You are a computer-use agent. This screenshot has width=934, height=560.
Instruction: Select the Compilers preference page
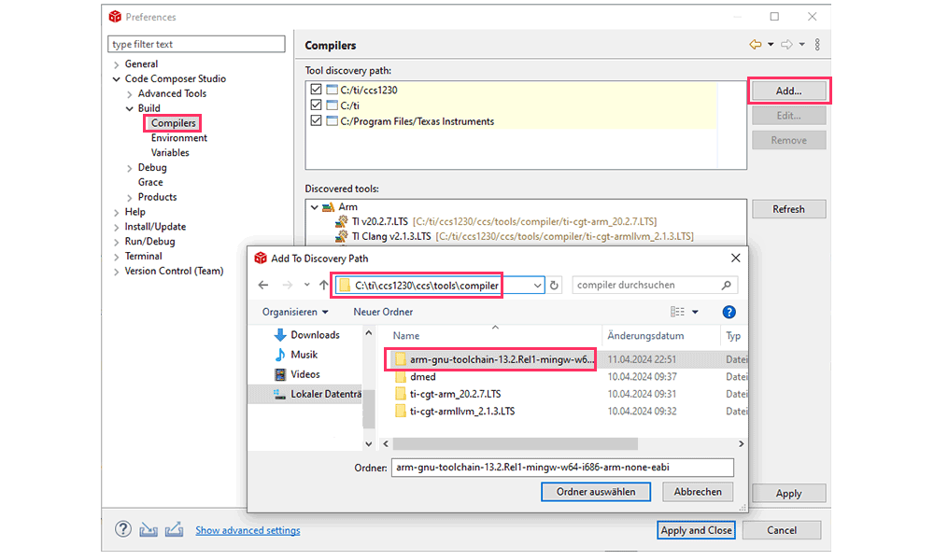173,123
